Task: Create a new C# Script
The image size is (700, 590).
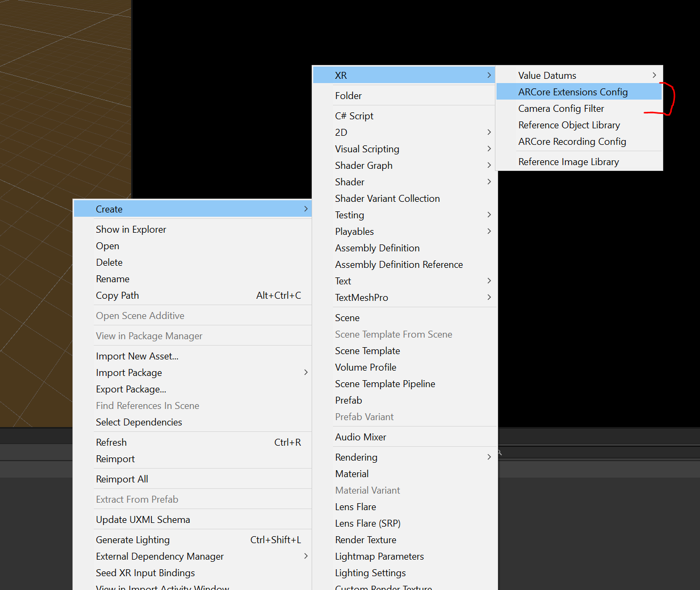Action: coord(354,116)
